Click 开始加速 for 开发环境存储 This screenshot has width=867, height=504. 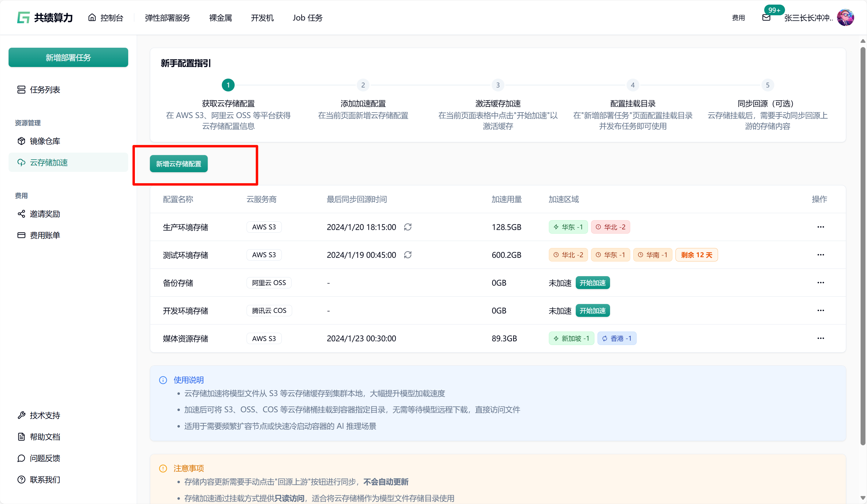pos(593,311)
